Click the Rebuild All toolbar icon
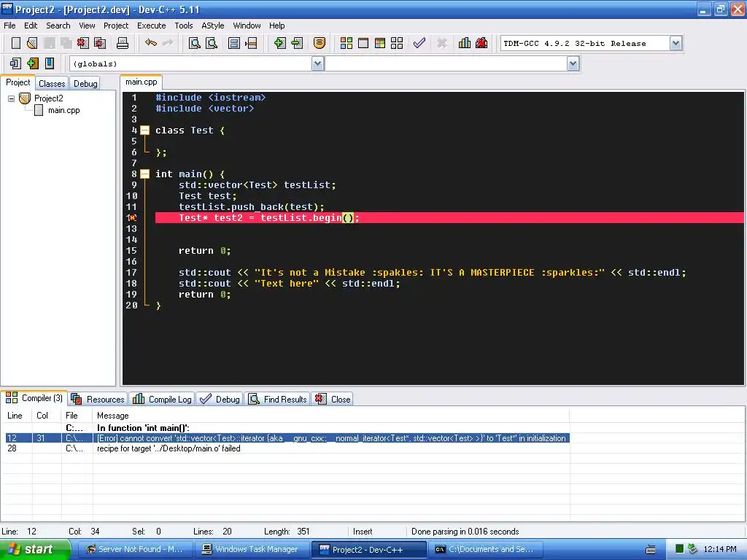The width and height of the screenshot is (747, 560). coord(397,43)
